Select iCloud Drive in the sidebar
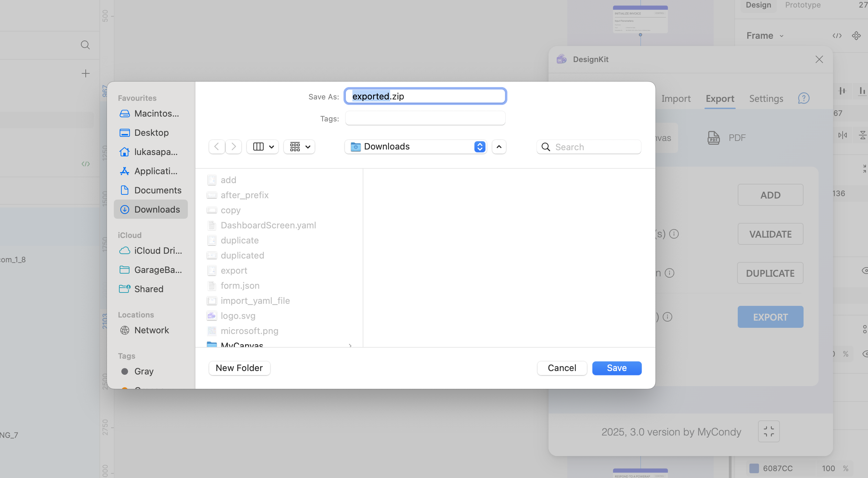This screenshot has width=868, height=478. pos(151,251)
